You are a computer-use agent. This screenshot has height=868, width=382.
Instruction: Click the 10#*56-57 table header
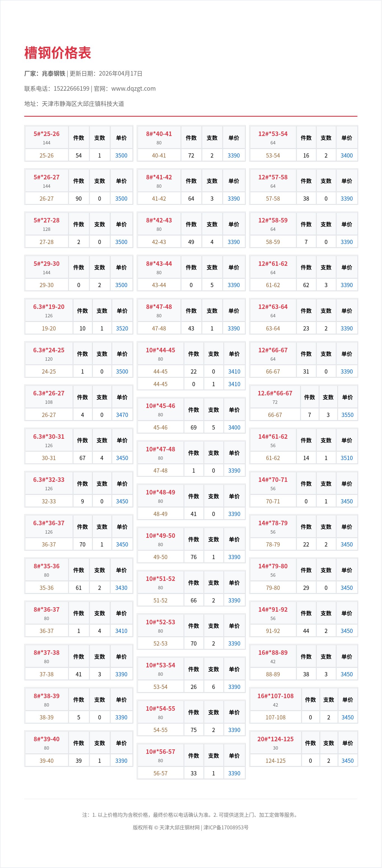(160, 751)
